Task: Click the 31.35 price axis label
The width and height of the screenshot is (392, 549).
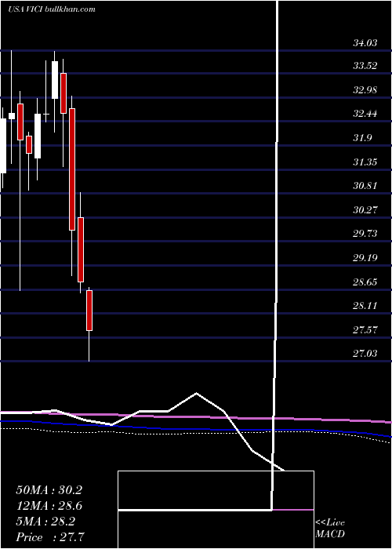Action: [365, 162]
